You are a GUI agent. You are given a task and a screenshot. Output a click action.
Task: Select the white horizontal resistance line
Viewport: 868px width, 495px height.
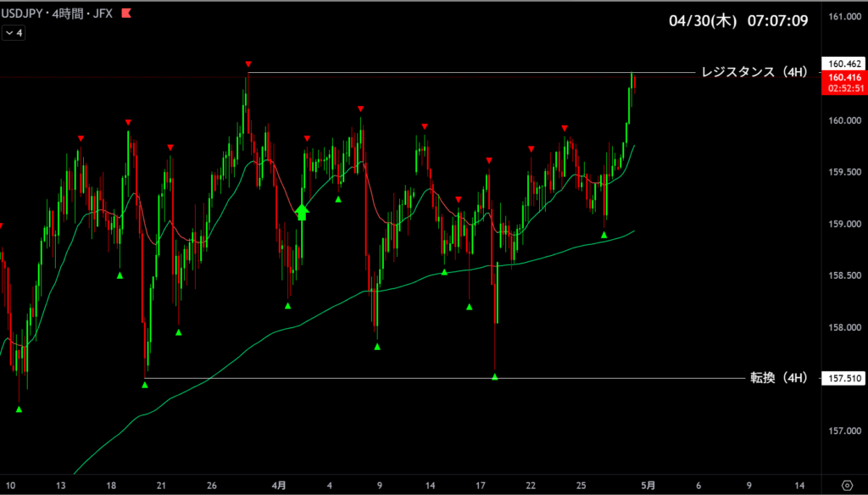(x=466, y=73)
